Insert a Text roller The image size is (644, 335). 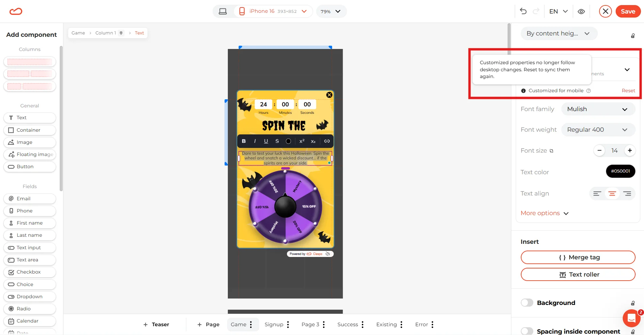tap(578, 275)
